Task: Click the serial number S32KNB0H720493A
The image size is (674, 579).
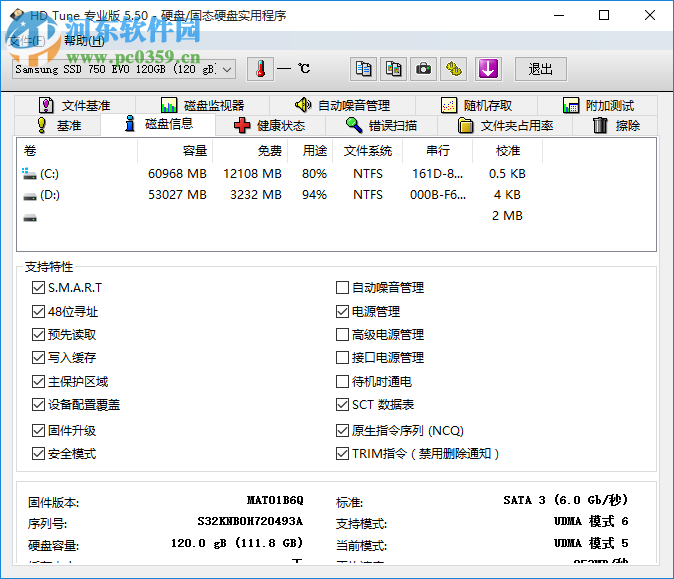Action: (x=250, y=521)
